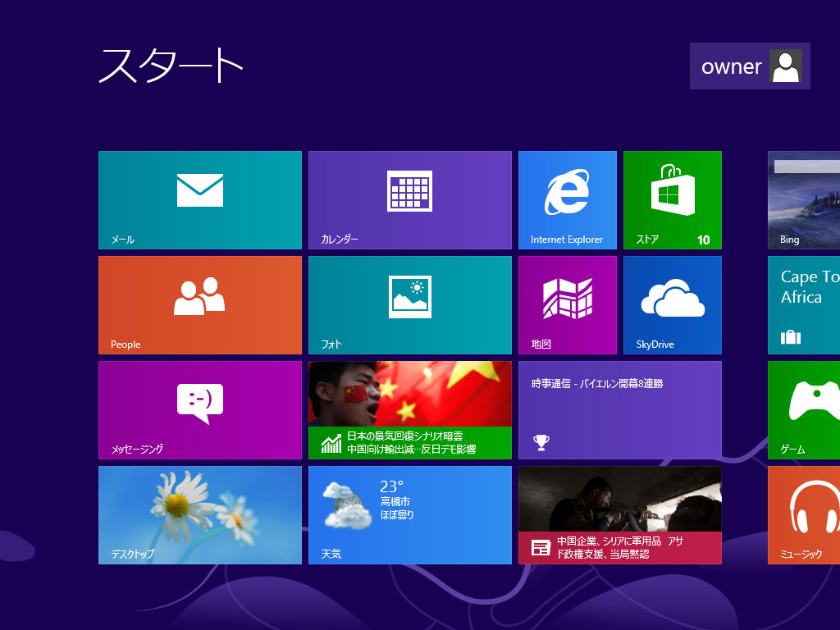This screenshot has height=630, width=840.
Task: Click the 高槻市 city name
Action: (395, 501)
